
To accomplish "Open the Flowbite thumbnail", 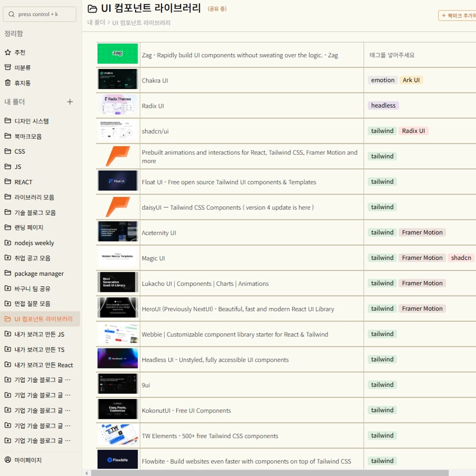I will point(118,459).
